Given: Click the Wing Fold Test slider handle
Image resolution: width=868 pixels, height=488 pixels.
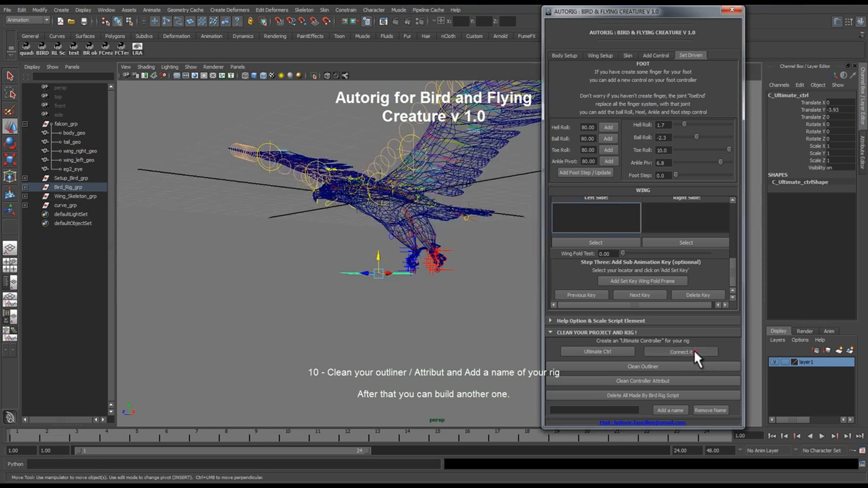Looking at the screenshot, I should 623,253.
